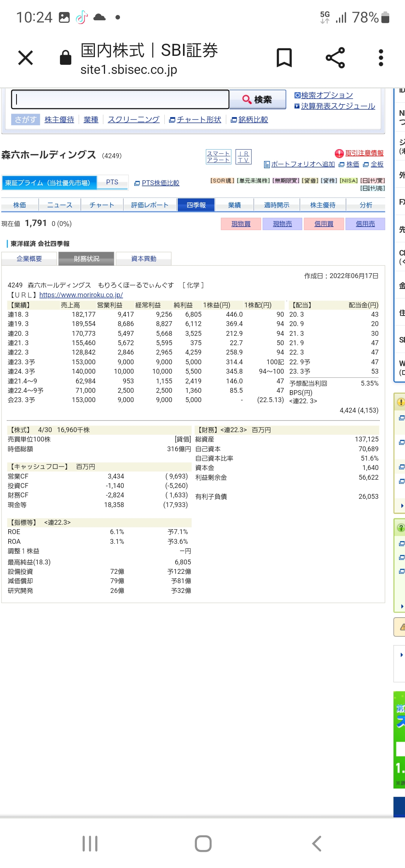Open moriroku.co.jp company URL
Screen dimensions: 405x868
pyautogui.click(x=81, y=295)
